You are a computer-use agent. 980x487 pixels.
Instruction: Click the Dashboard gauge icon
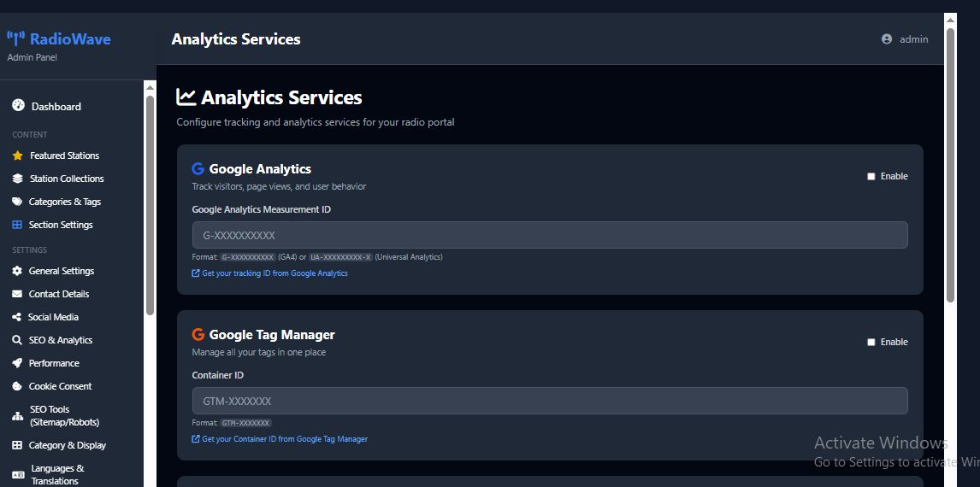tap(18, 106)
